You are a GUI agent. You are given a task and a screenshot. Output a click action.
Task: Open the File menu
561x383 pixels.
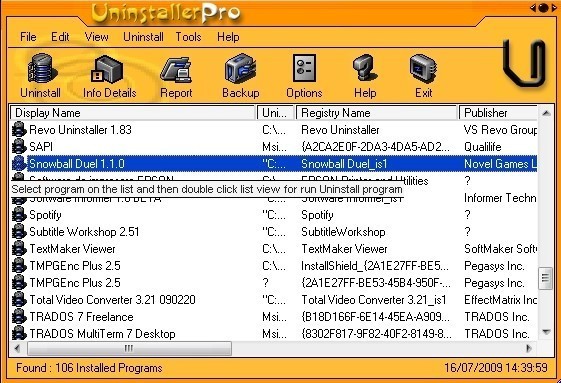click(28, 37)
